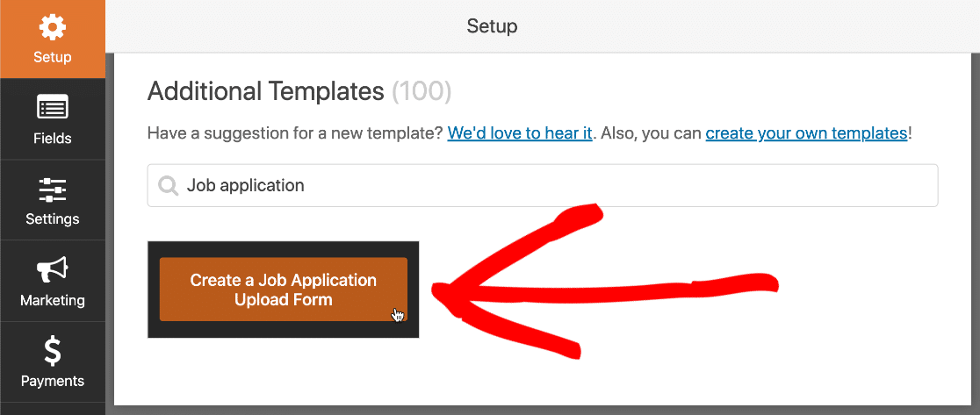The width and height of the screenshot is (980, 415).
Task: Click the Payments dollar sign icon
Action: 53,351
